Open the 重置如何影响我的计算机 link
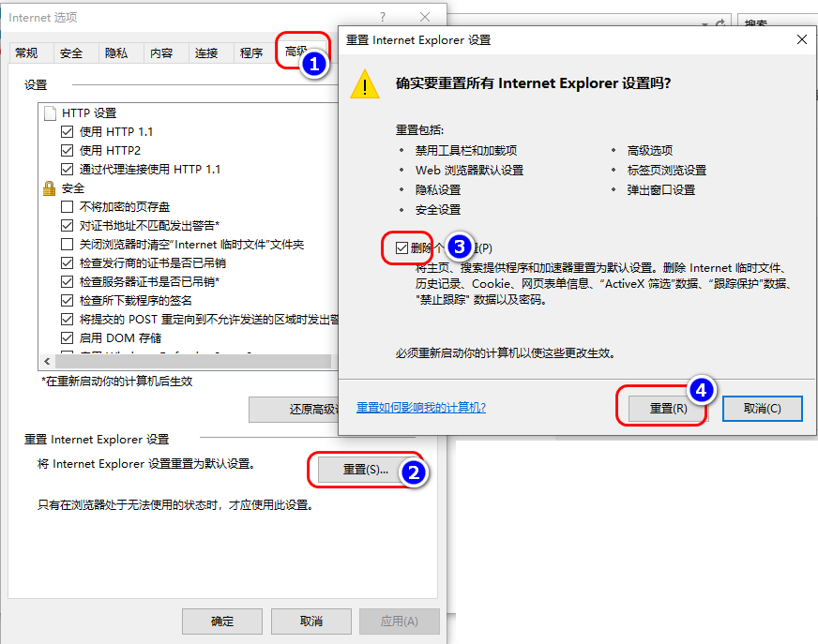Viewport: 818px width, 644px height. (x=420, y=407)
